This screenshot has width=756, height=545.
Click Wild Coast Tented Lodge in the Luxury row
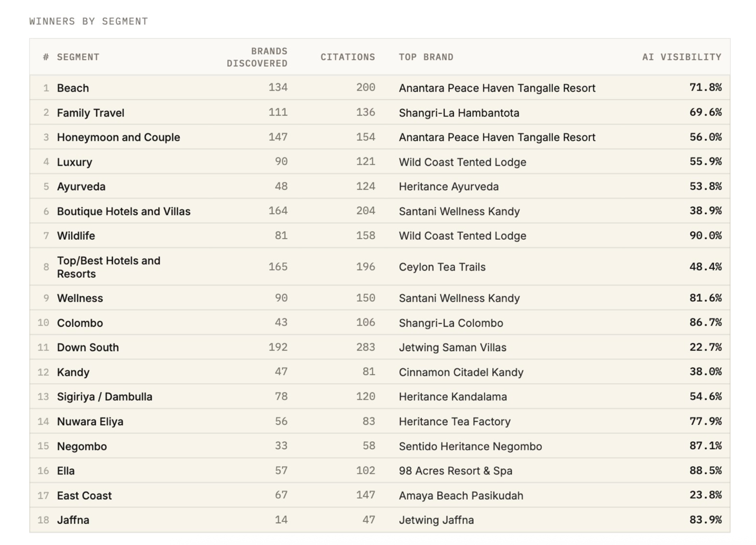pos(463,162)
